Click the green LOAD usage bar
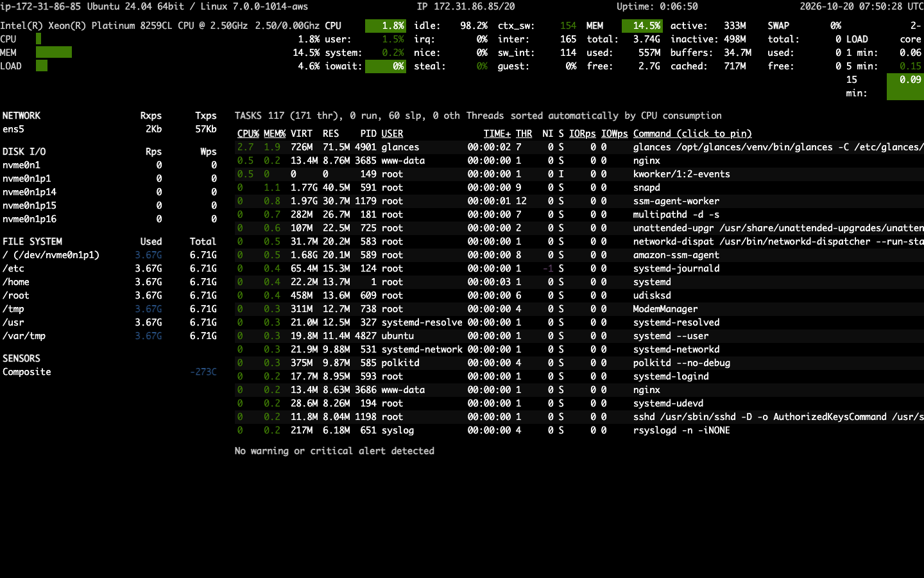 pos(42,66)
